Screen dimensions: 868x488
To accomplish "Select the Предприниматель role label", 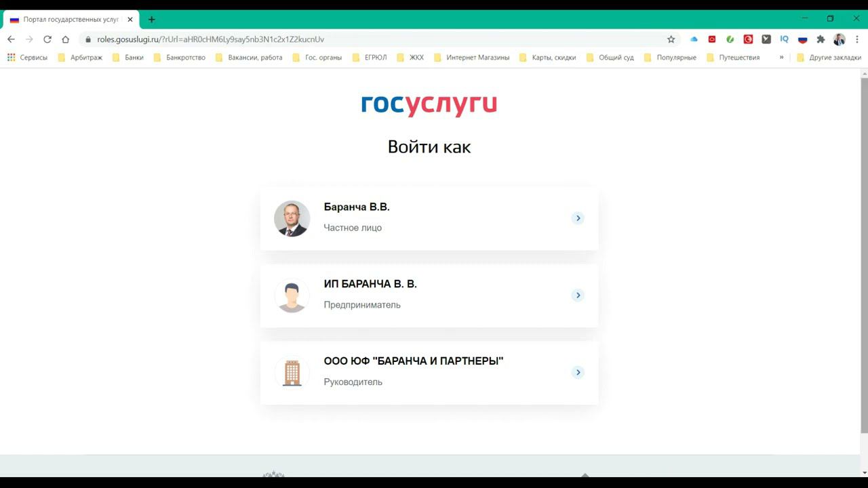I will click(362, 305).
